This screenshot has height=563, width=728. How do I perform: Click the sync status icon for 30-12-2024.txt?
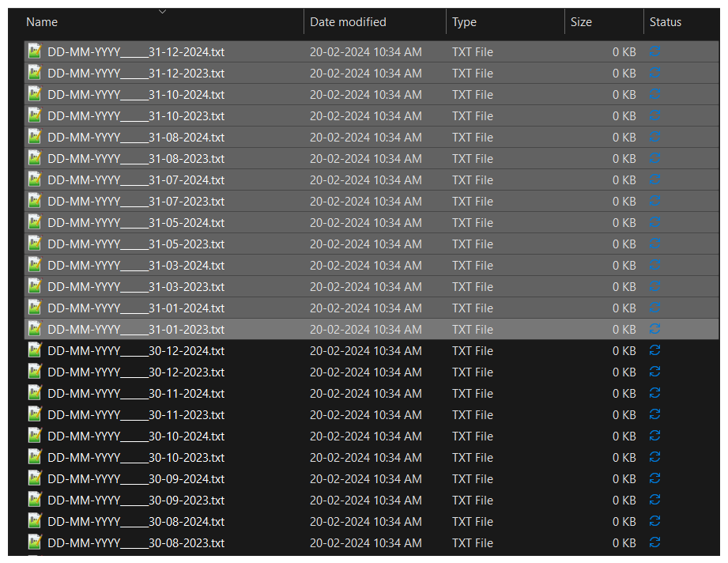tap(654, 350)
